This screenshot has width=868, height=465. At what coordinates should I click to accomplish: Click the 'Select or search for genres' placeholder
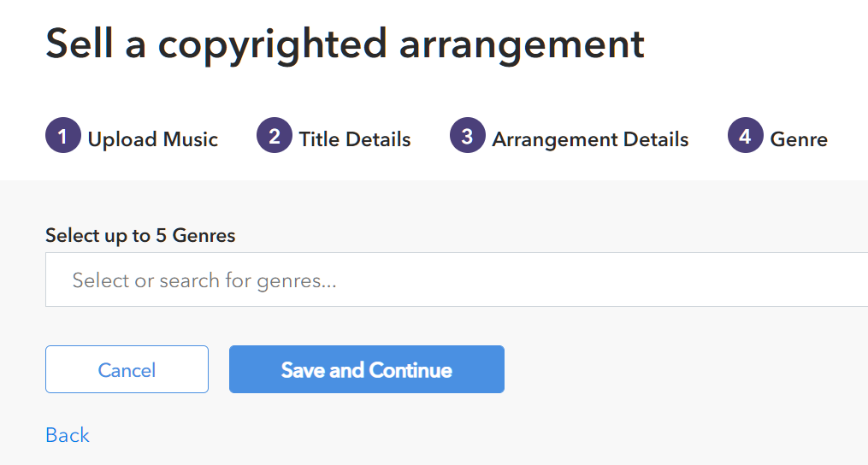click(x=204, y=280)
